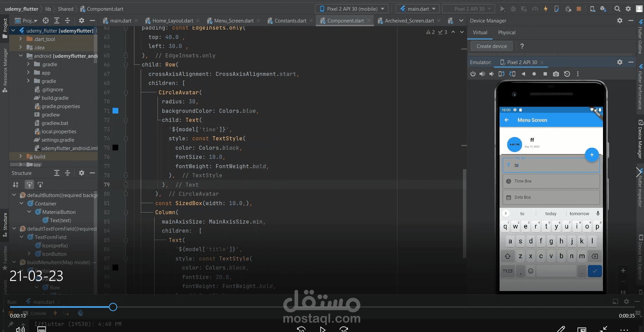This screenshot has height=332, width=644.
Task: Open IDE settings gear in main toolbar
Action: (628, 9)
